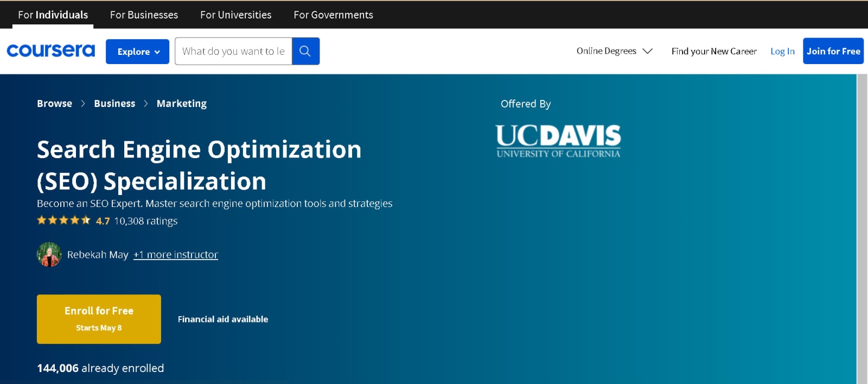Focus the 'What do you want to learn' search field
The height and width of the screenshot is (384, 868).
pyautogui.click(x=233, y=51)
